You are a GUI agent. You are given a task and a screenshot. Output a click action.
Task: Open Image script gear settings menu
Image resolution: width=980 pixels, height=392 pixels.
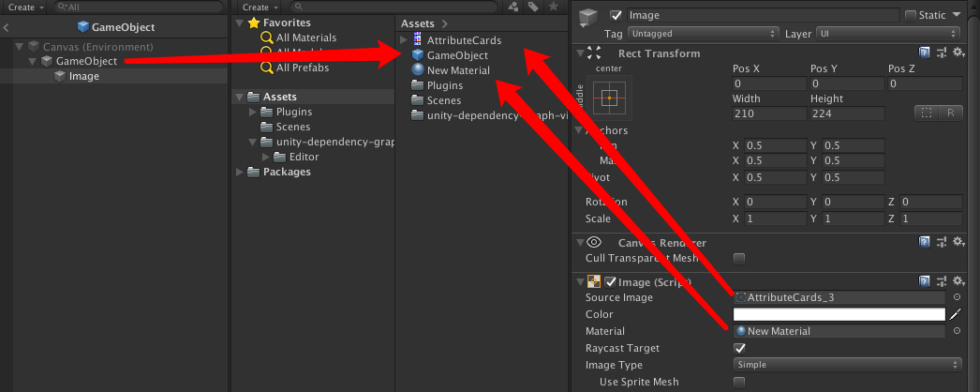(x=958, y=280)
